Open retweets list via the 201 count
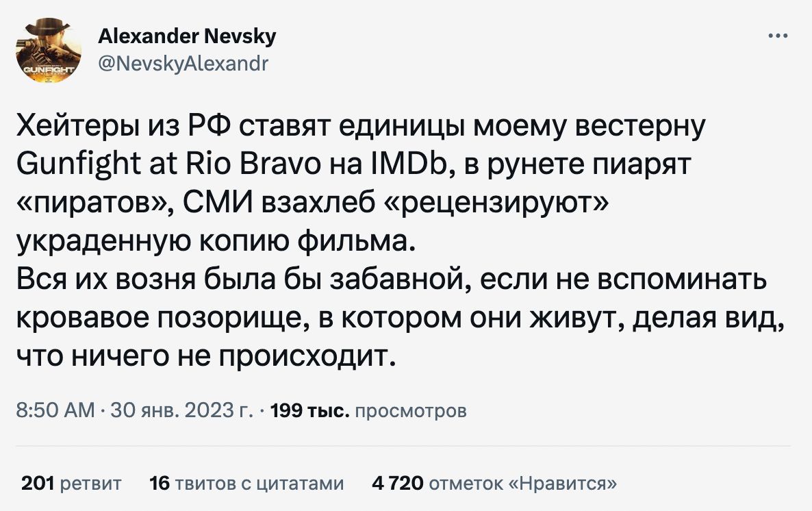812x511 pixels. 38,484
